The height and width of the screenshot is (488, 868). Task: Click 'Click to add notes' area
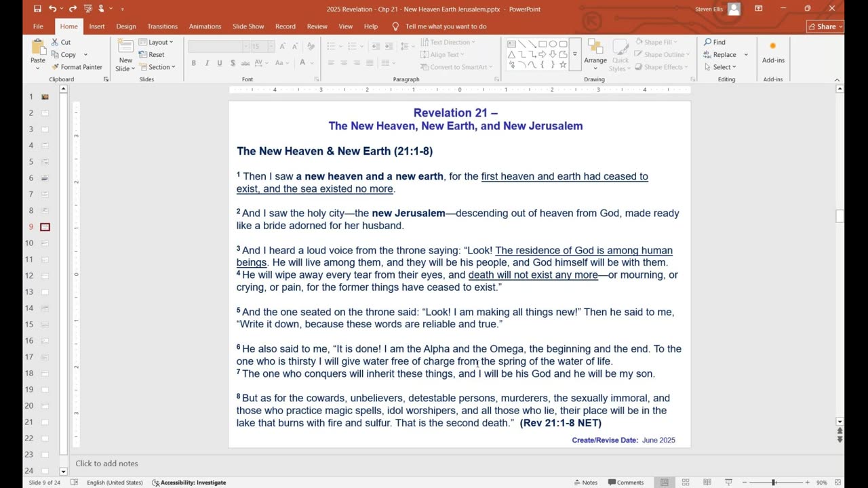coord(106,464)
